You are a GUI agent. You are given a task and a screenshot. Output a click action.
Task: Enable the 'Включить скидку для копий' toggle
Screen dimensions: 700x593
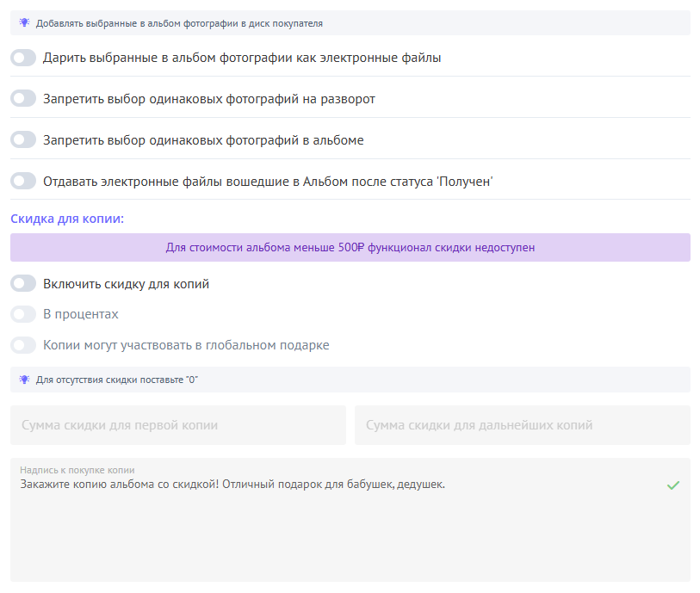23,283
